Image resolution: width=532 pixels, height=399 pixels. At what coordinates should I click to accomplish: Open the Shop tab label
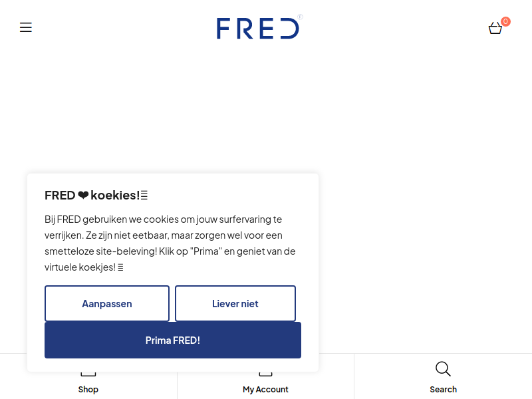pos(88,389)
